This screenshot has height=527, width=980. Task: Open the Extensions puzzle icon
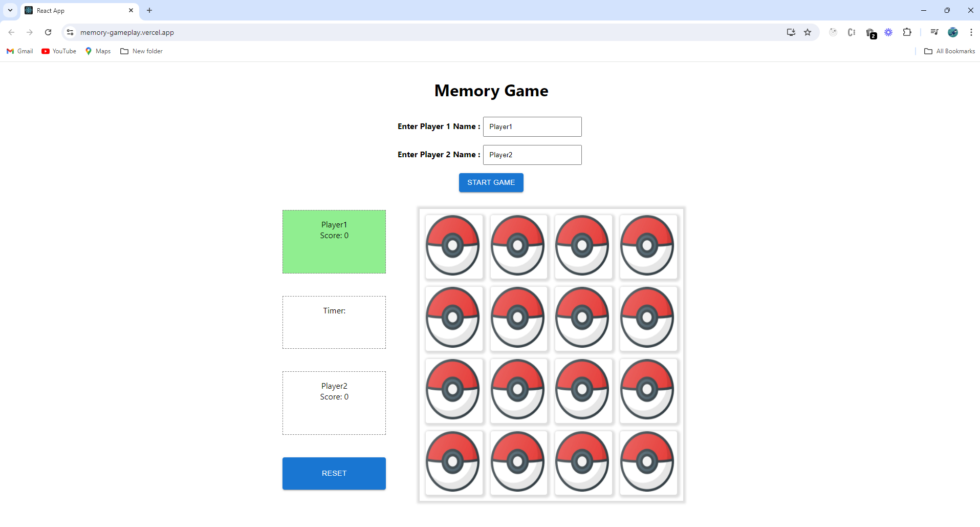point(907,32)
